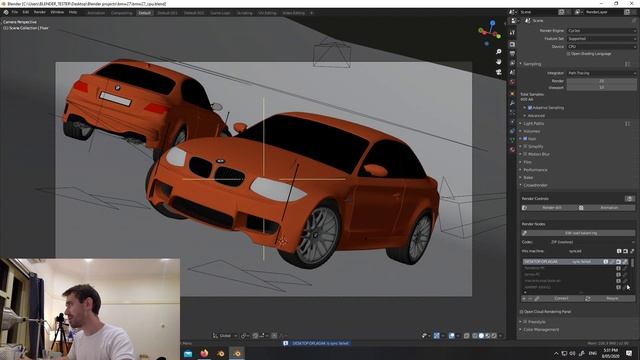Open the Render properties tab
Screen dimensions: 640x360
point(513,44)
